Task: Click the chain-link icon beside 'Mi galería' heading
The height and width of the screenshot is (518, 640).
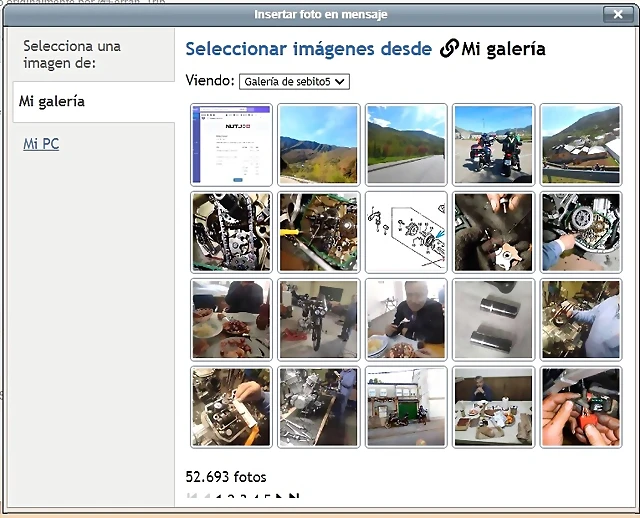Action: (x=449, y=48)
